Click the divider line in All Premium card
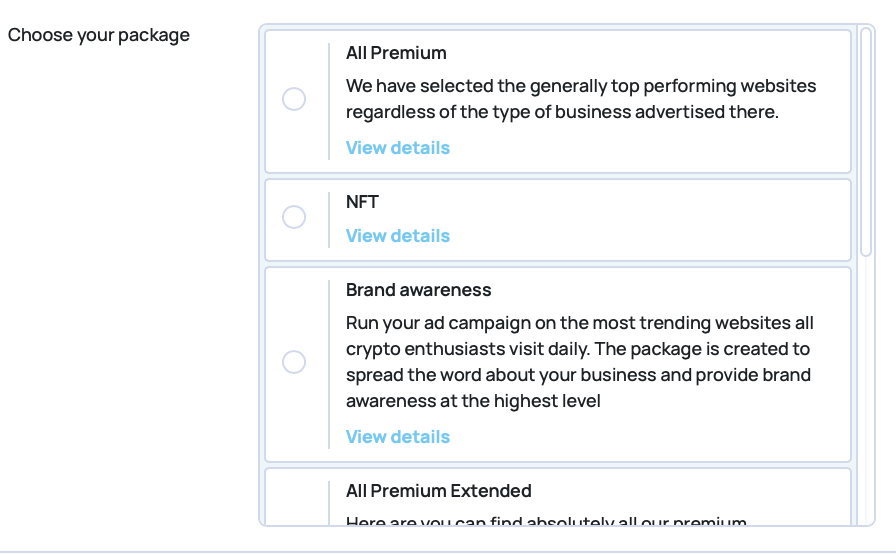 pos(329,100)
